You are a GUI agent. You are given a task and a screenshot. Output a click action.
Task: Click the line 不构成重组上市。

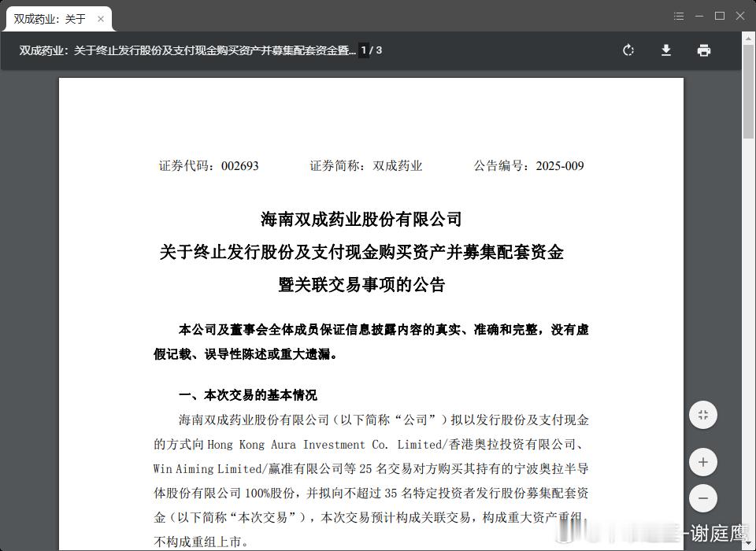[x=202, y=542]
